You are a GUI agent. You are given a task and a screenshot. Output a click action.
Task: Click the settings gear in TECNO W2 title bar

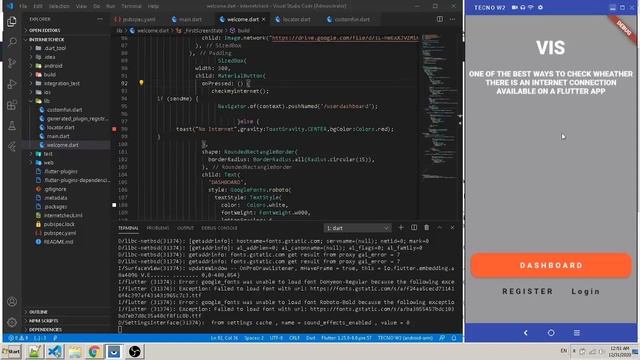(540, 7)
